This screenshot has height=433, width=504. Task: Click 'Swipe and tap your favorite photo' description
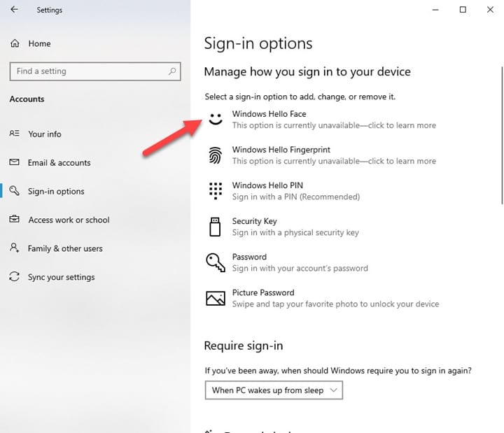pos(335,304)
